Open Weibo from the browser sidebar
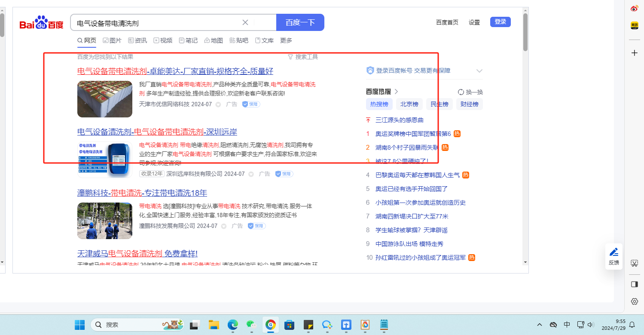Screen dimensions: 644x335 pyautogui.click(x=635, y=9)
